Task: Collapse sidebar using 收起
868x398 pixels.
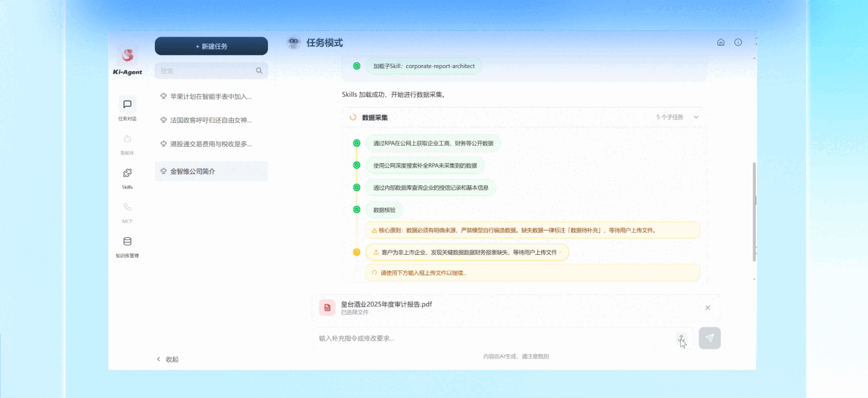Action: point(167,359)
